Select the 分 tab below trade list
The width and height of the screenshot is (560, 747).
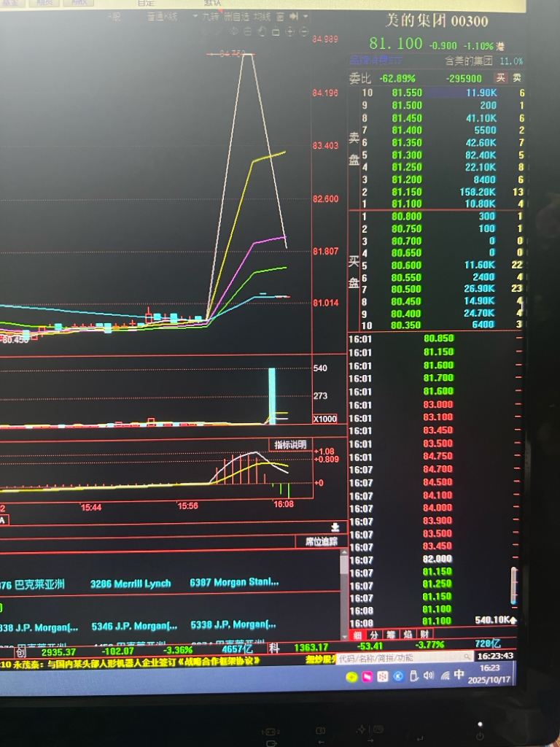[x=374, y=635]
